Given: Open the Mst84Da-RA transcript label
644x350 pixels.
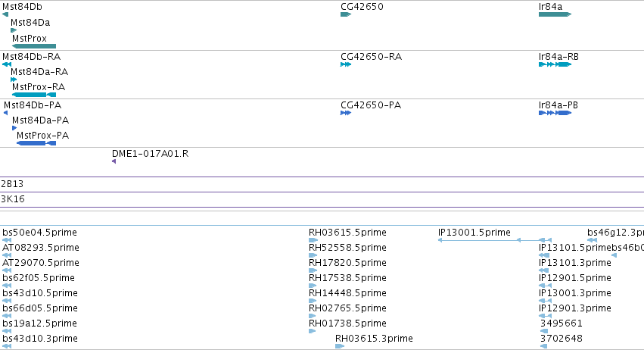Looking at the screenshot, I should (x=39, y=72).
